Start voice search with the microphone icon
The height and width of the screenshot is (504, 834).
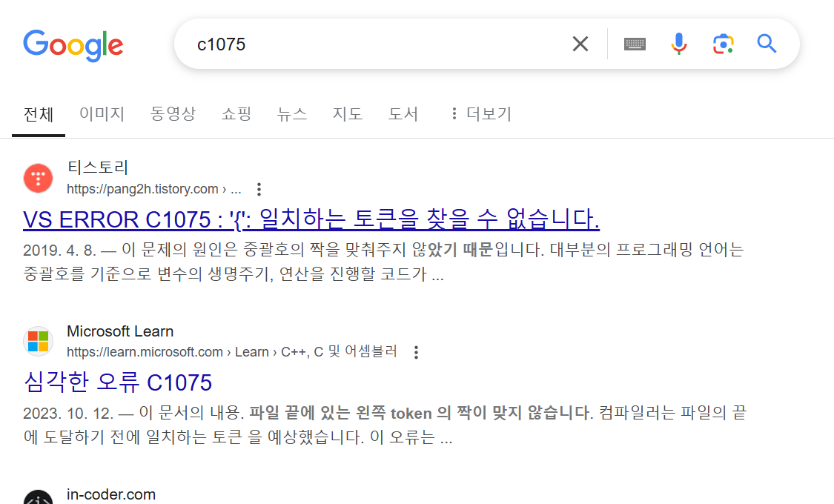[x=678, y=44]
